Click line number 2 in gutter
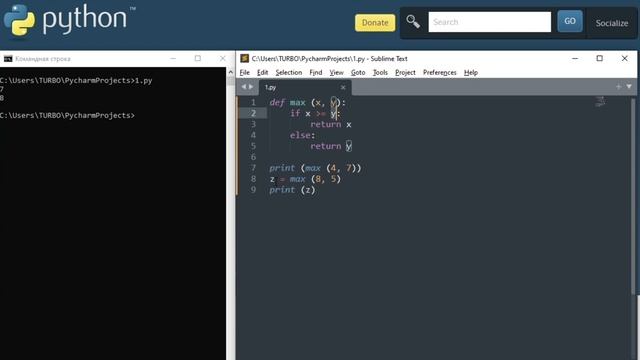The image size is (640, 360). click(253, 113)
